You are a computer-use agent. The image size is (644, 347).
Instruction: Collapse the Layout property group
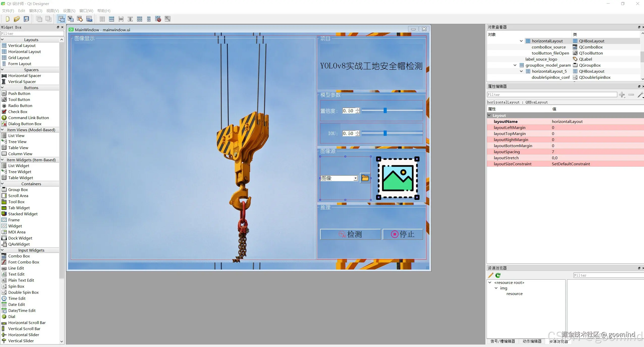(x=489, y=115)
